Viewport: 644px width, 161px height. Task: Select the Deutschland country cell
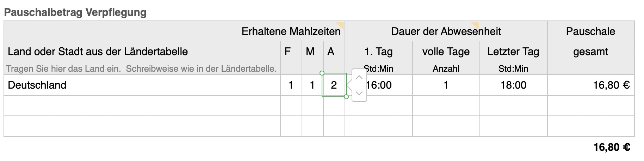coord(141,85)
